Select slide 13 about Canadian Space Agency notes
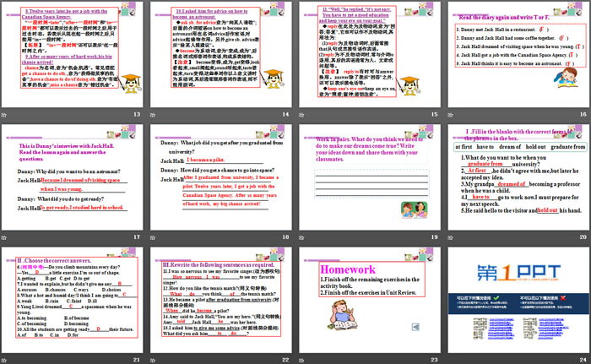The image size is (591, 364). click(x=72, y=54)
